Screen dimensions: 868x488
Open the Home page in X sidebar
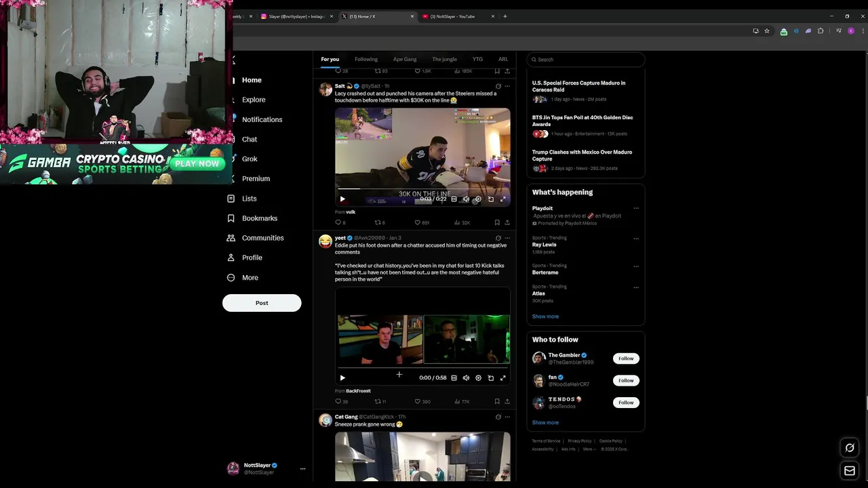pyautogui.click(x=252, y=80)
